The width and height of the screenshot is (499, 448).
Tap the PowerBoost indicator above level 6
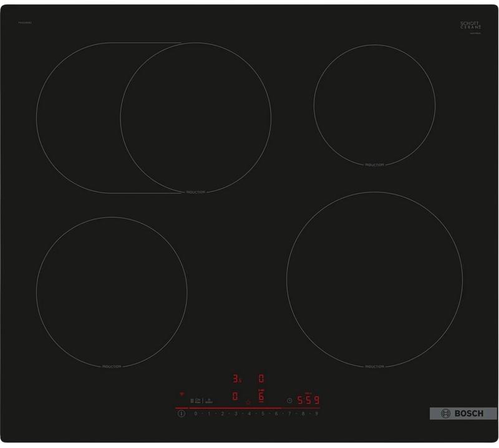[261, 390]
